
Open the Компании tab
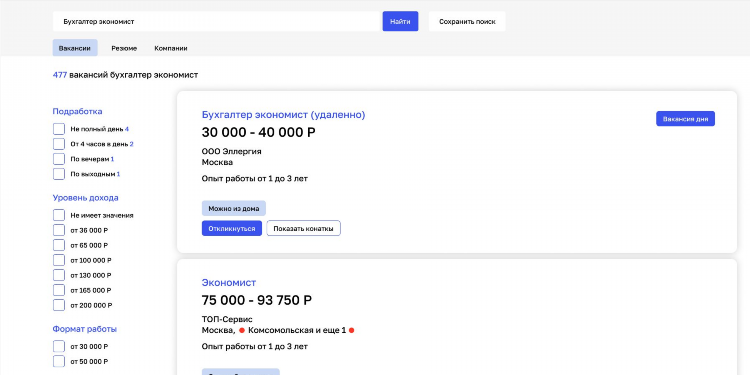pos(171,48)
